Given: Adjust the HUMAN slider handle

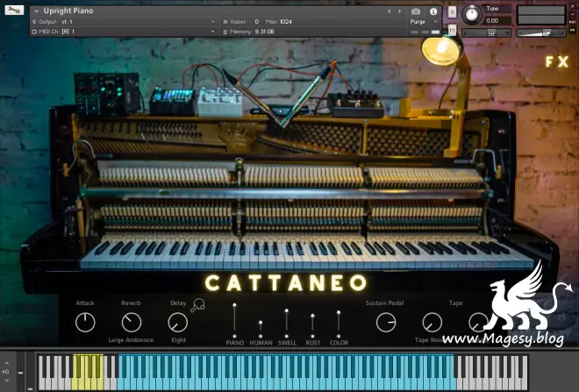Looking at the screenshot, I should 261,323.
